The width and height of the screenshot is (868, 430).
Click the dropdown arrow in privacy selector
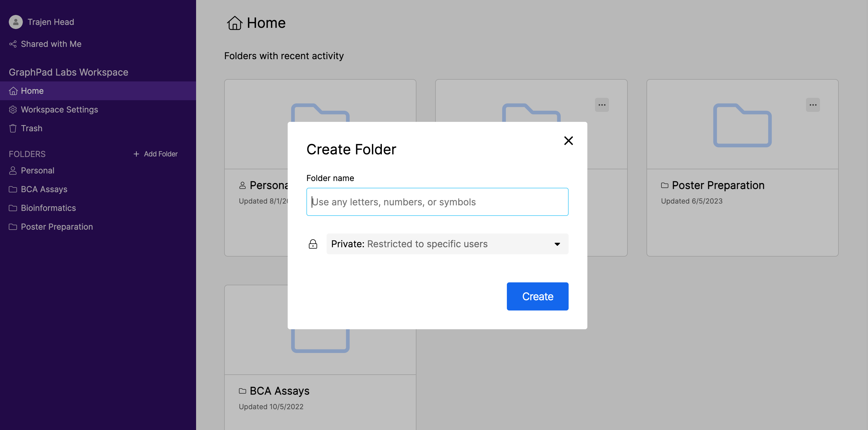(x=557, y=244)
